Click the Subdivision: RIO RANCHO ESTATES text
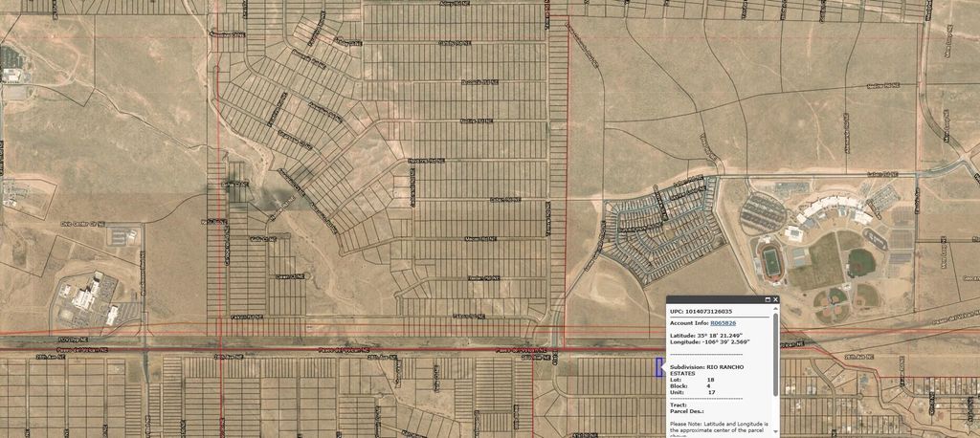The width and height of the screenshot is (980, 438). click(707, 370)
